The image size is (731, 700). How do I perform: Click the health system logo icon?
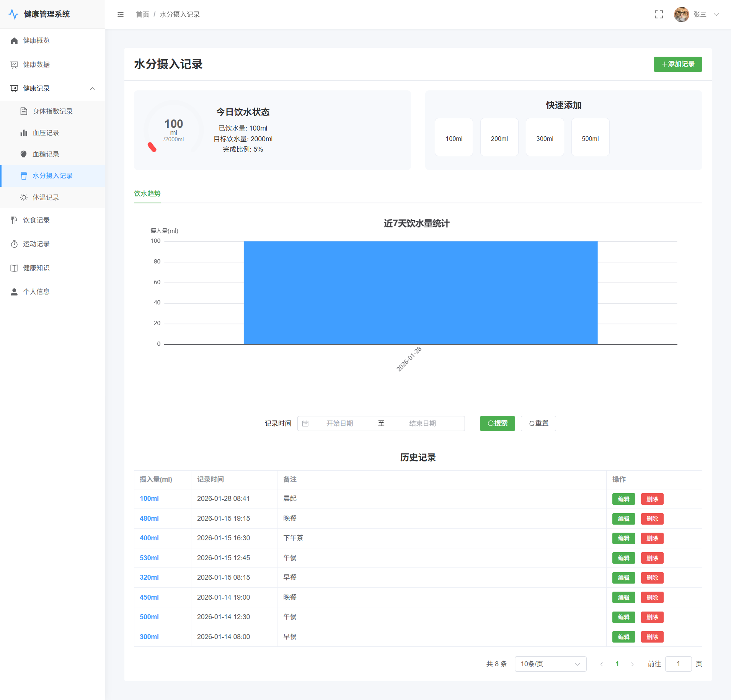coord(13,14)
